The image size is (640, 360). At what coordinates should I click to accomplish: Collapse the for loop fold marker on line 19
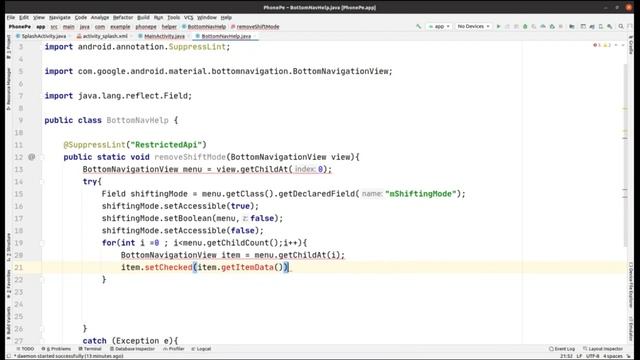[x=42, y=243]
